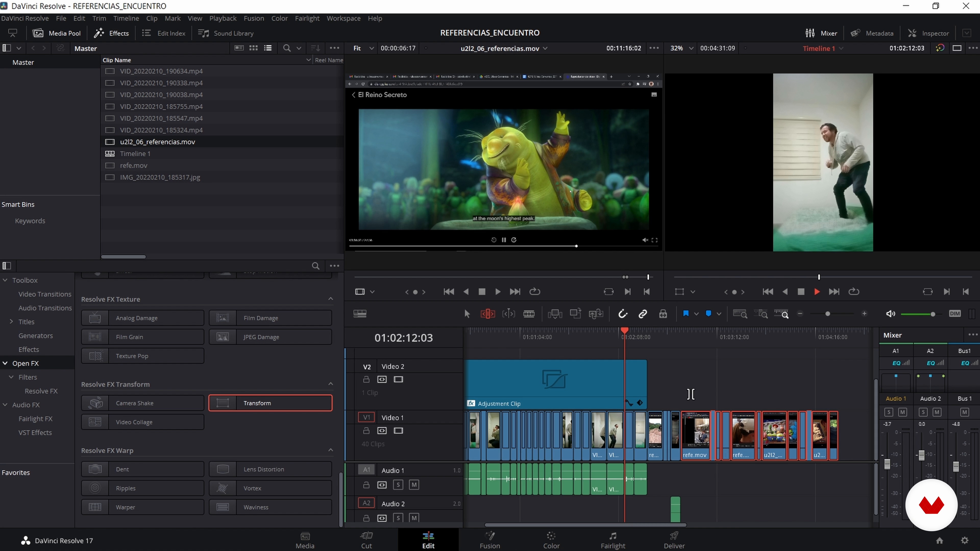The image size is (980, 551).
Task: Switch to the Deliver page
Action: click(674, 540)
